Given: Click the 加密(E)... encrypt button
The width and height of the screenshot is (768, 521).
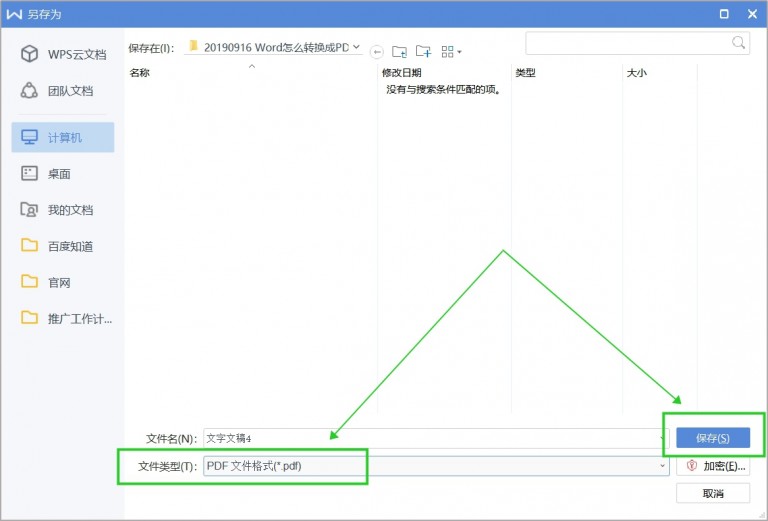Looking at the screenshot, I should (x=713, y=466).
